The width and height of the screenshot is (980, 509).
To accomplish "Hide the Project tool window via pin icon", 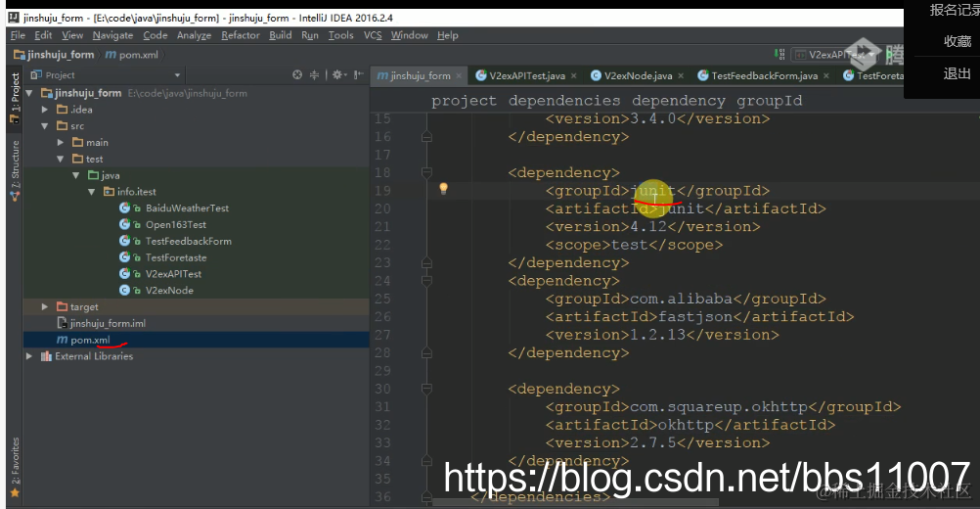I will (358, 75).
